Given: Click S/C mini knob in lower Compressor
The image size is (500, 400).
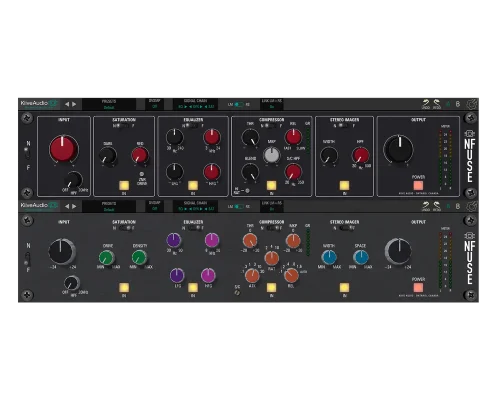Looking at the screenshot, I should point(237,292).
